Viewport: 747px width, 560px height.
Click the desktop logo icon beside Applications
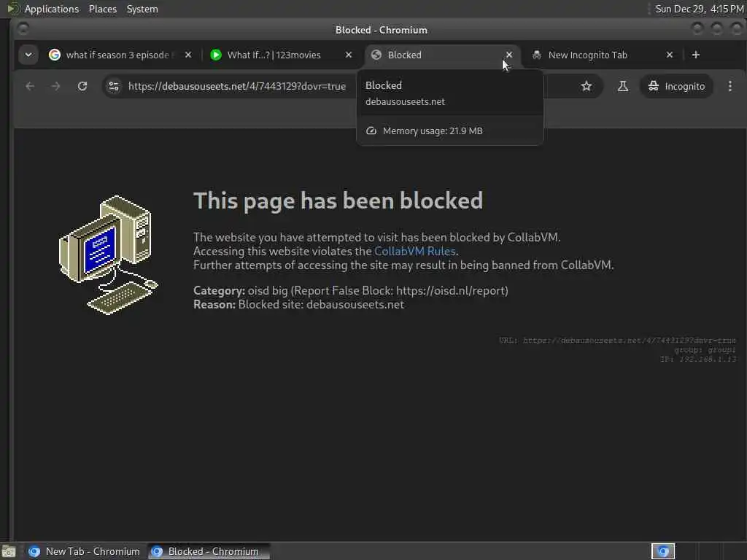(x=13, y=9)
